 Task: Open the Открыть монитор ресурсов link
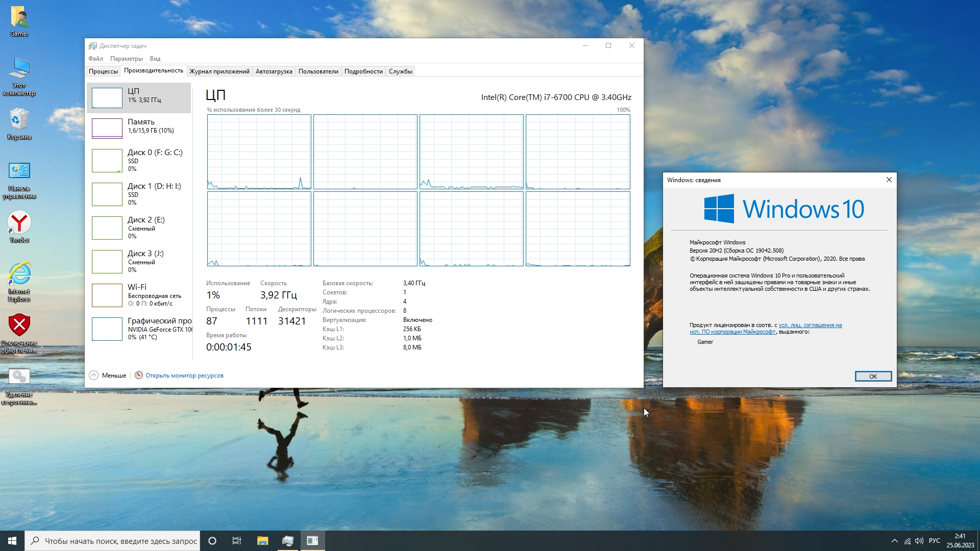(184, 375)
